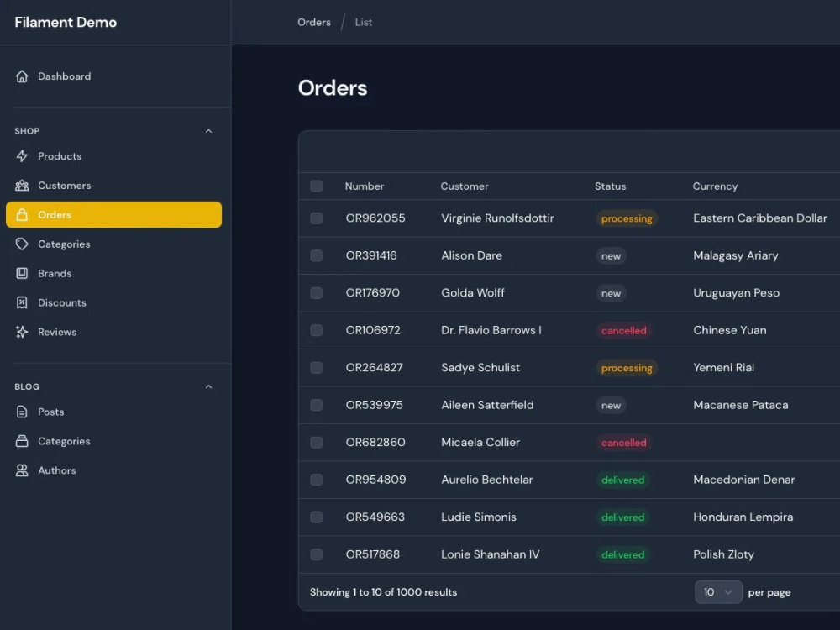Click the delivered badge for Aurelio Bechtelar

point(622,480)
